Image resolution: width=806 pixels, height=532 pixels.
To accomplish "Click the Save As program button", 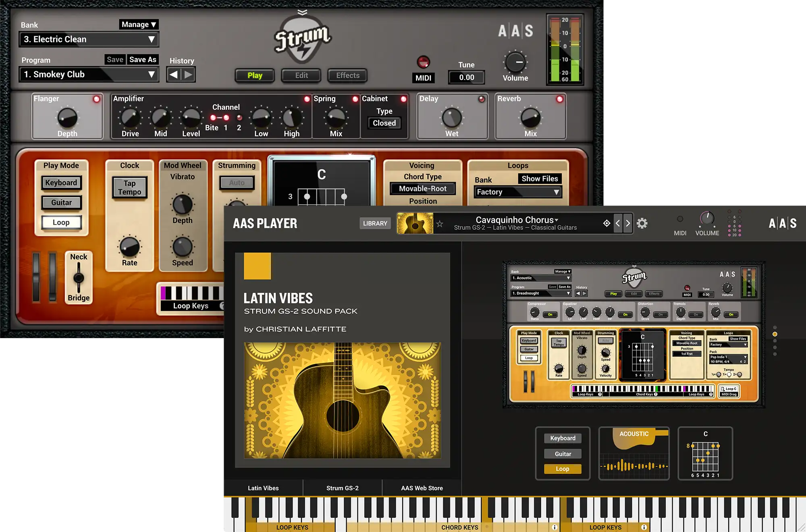I will (x=143, y=60).
